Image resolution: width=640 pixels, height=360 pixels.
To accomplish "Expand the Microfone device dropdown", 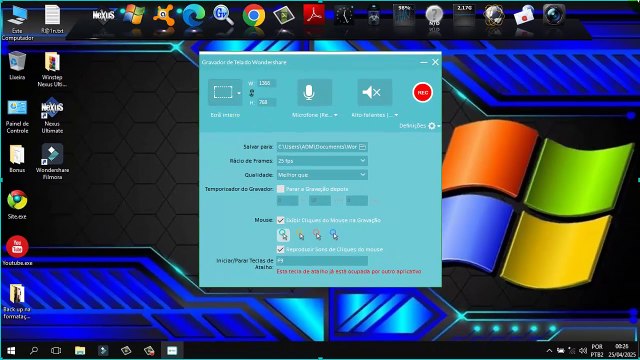I will coord(336,115).
